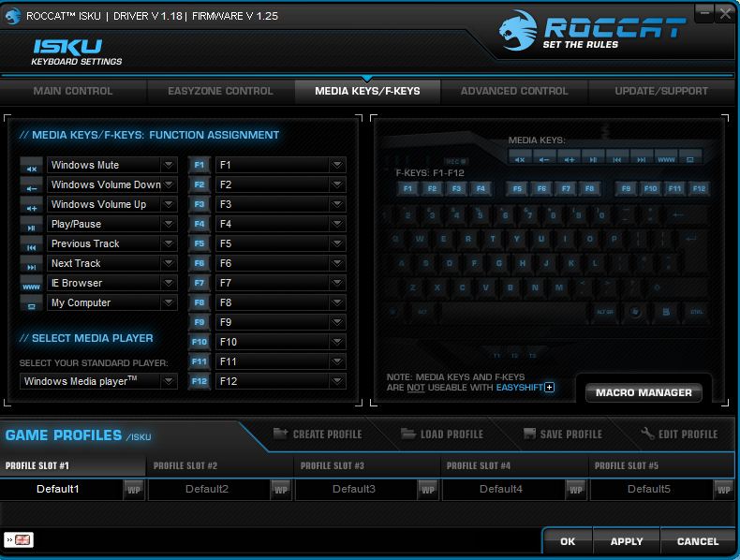Open the Advanced Control tab
This screenshot has width=740, height=560.
pyautogui.click(x=514, y=92)
